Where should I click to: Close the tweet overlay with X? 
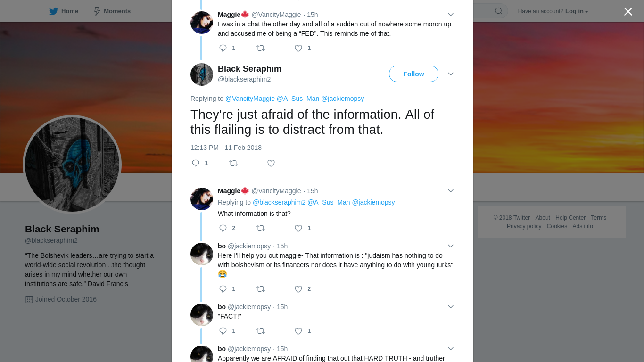pos(628,11)
